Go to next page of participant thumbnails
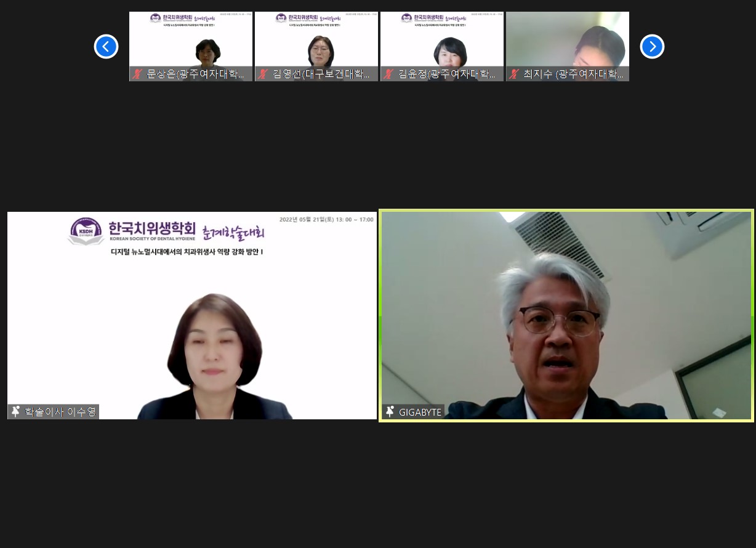756x548 pixels. [652, 47]
